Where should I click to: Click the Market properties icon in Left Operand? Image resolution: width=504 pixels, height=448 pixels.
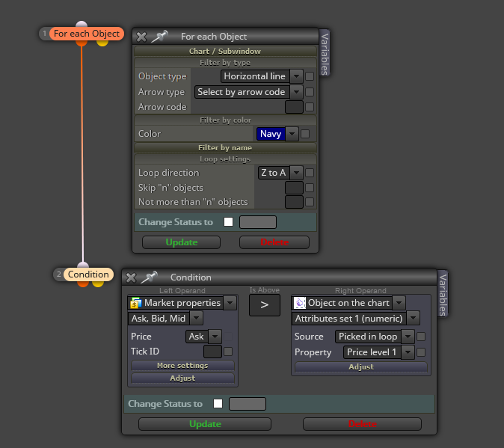(x=135, y=303)
